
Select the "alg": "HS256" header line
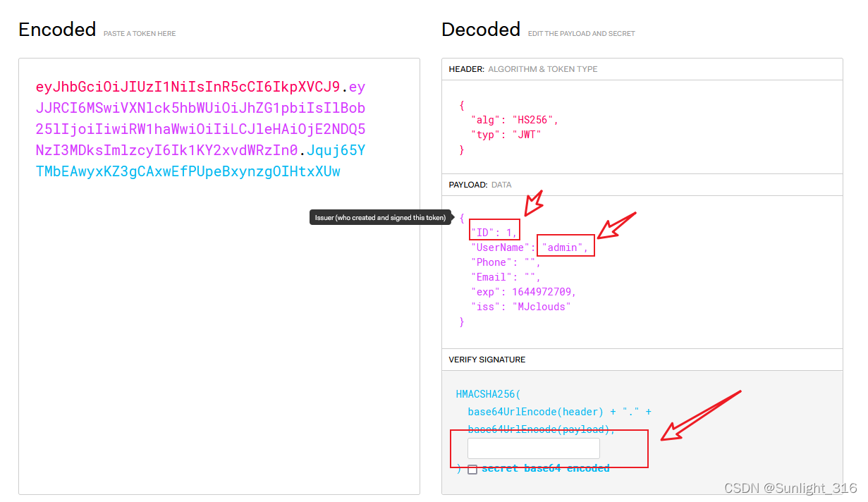tap(515, 120)
